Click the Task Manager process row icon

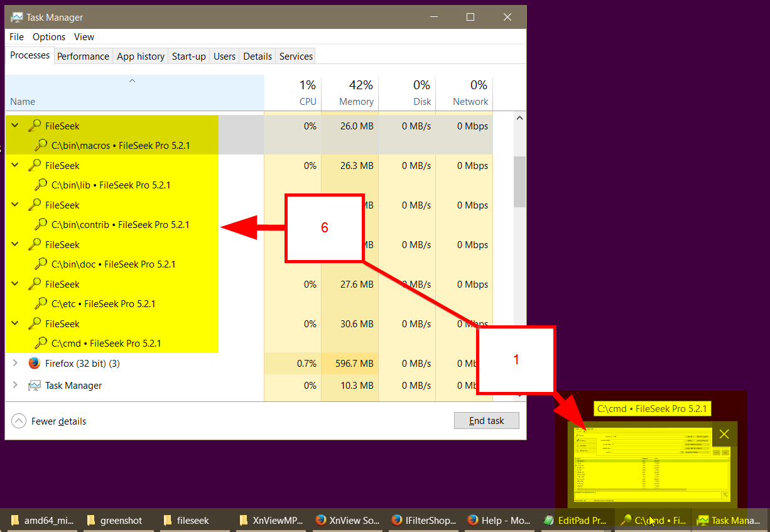tap(35, 386)
